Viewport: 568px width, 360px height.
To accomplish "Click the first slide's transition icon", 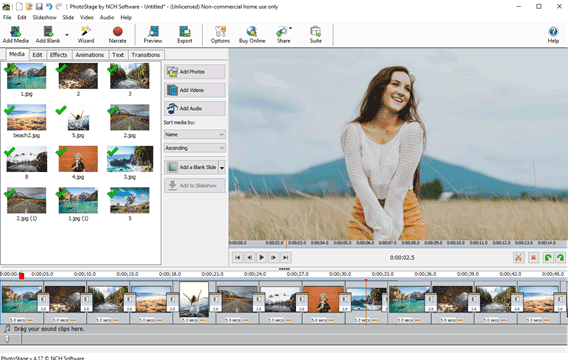I will (x=43, y=302).
